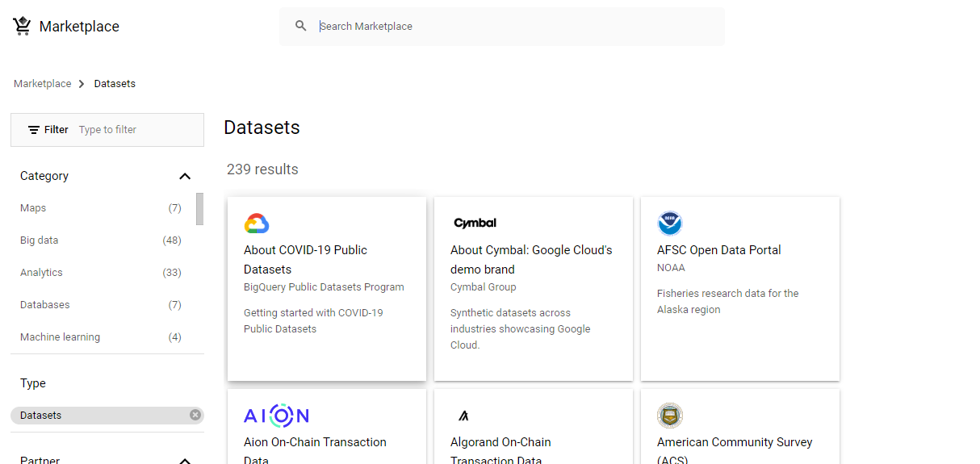
Task: Open About COVID-19 Public Datasets card
Action: point(327,289)
